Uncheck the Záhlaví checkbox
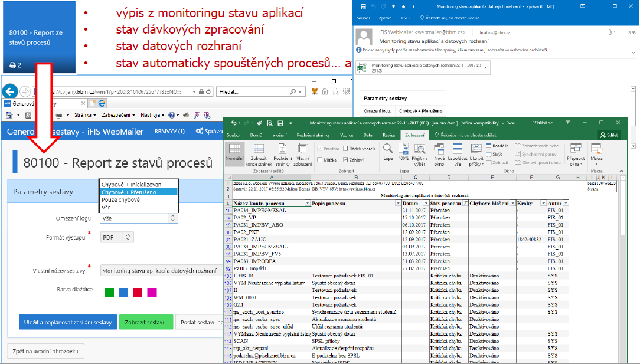 point(345,160)
